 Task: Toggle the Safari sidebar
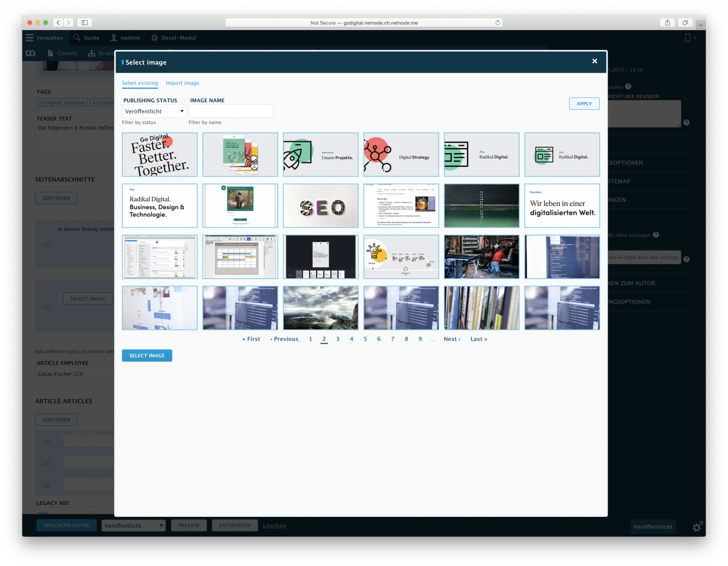point(85,23)
